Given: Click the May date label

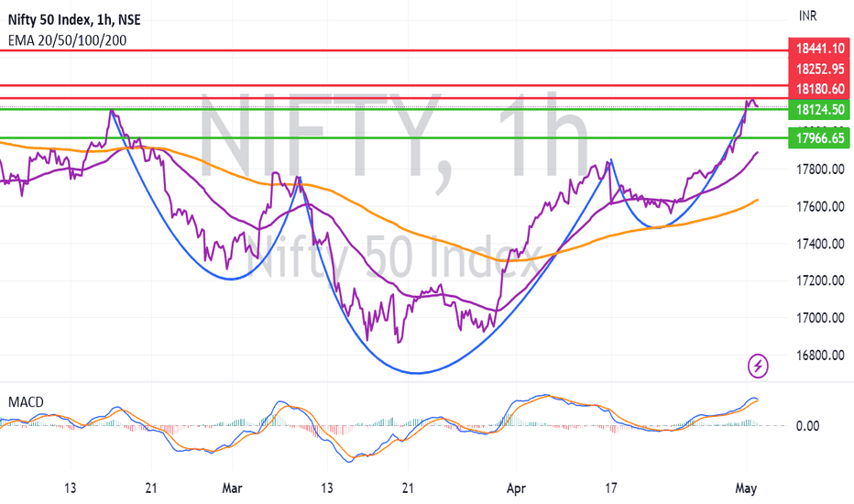Looking at the screenshot, I should (x=746, y=488).
